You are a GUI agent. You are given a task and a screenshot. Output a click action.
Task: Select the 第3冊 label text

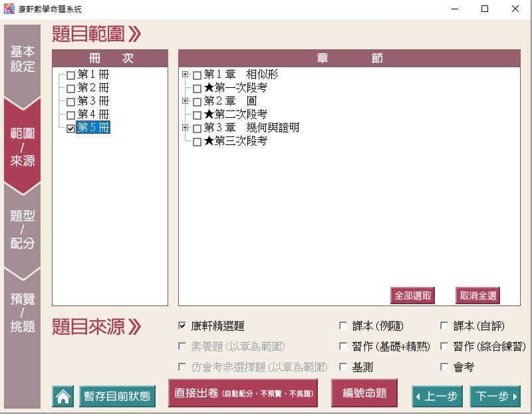(93, 101)
